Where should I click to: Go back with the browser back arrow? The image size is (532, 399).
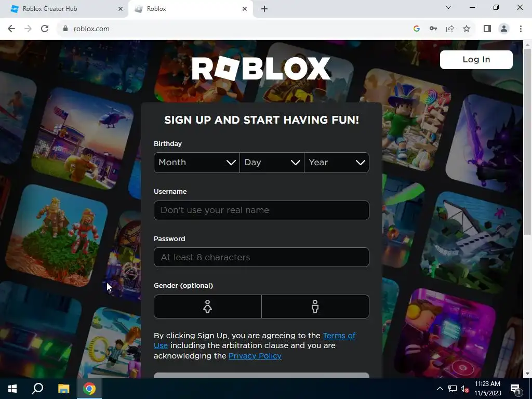(x=11, y=29)
